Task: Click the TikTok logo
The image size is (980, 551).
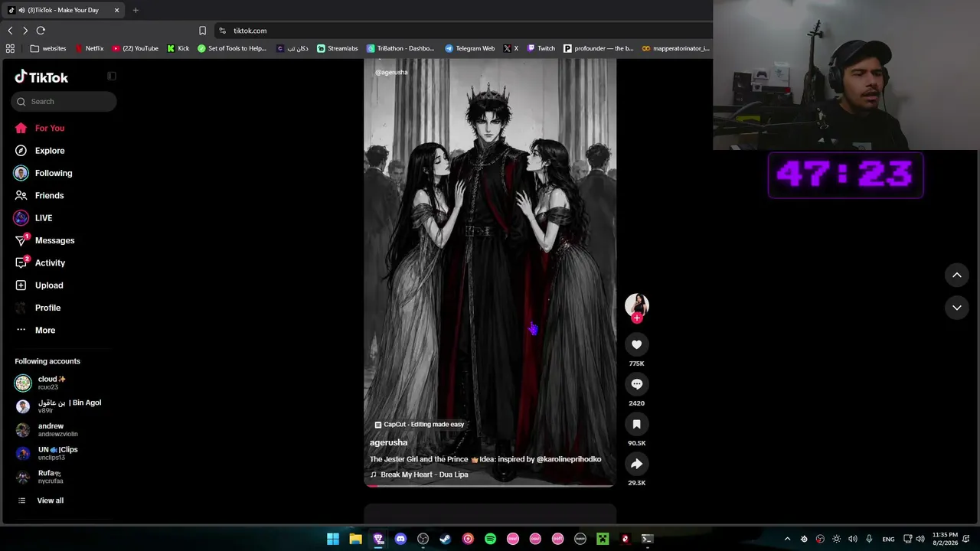Action: [x=41, y=77]
